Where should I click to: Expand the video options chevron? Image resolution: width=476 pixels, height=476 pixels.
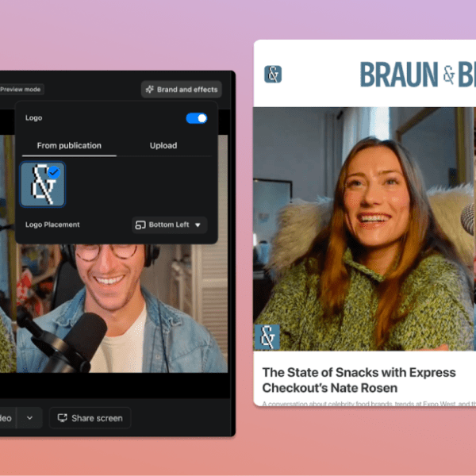(x=29, y=418)
